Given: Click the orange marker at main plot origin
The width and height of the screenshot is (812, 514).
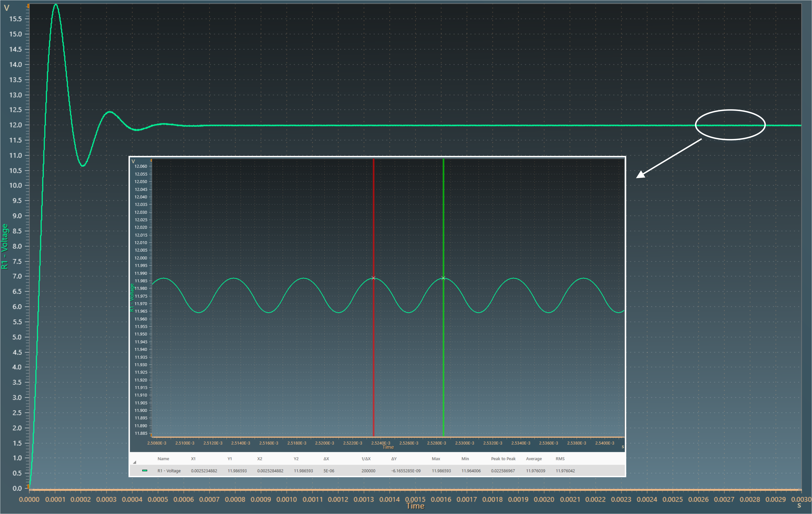Looking at the screenshot, I should [28, 487].
